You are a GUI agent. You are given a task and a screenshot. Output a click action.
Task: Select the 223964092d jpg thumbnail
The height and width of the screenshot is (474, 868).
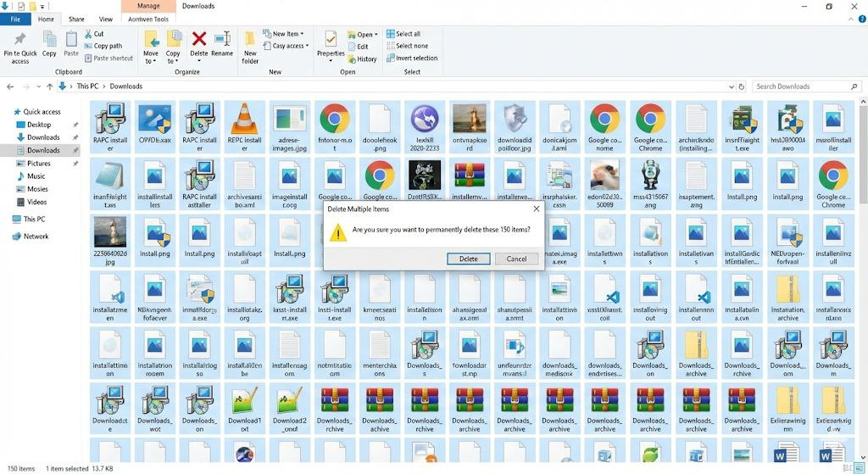point(110,240)
